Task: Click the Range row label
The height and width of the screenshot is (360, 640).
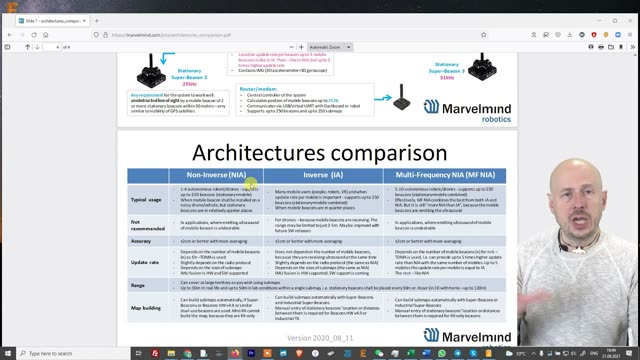Action: click(138, 285)
